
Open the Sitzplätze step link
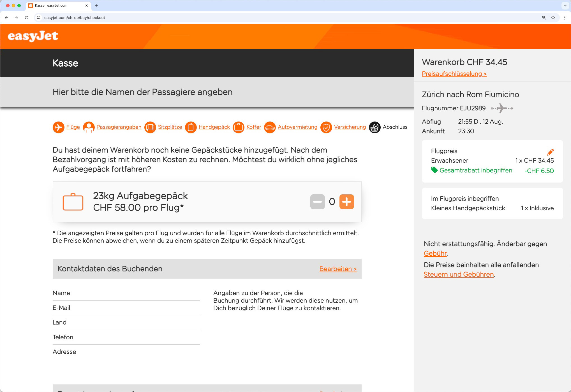click(170, 127)
